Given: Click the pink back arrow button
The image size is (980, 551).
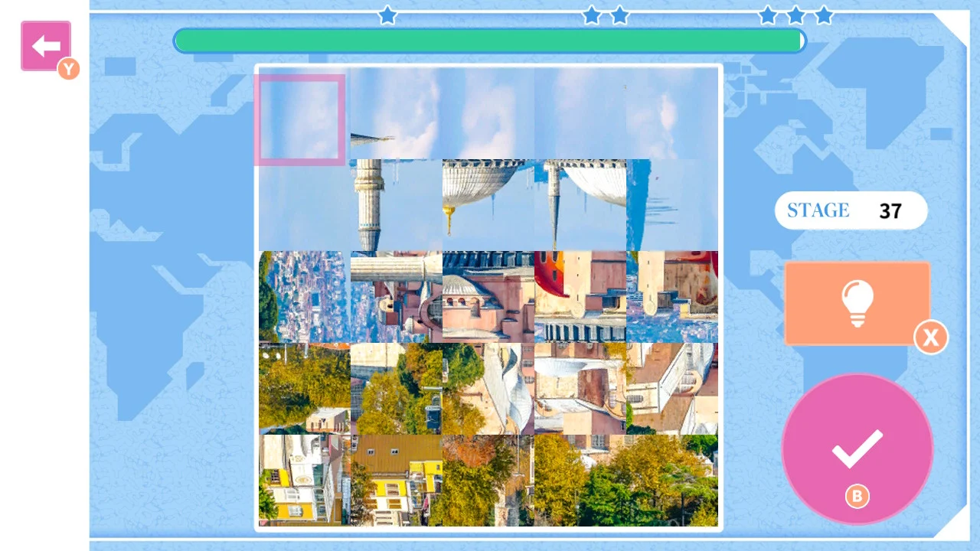Looking at the screenshot, I should click(x=46, y=46).
